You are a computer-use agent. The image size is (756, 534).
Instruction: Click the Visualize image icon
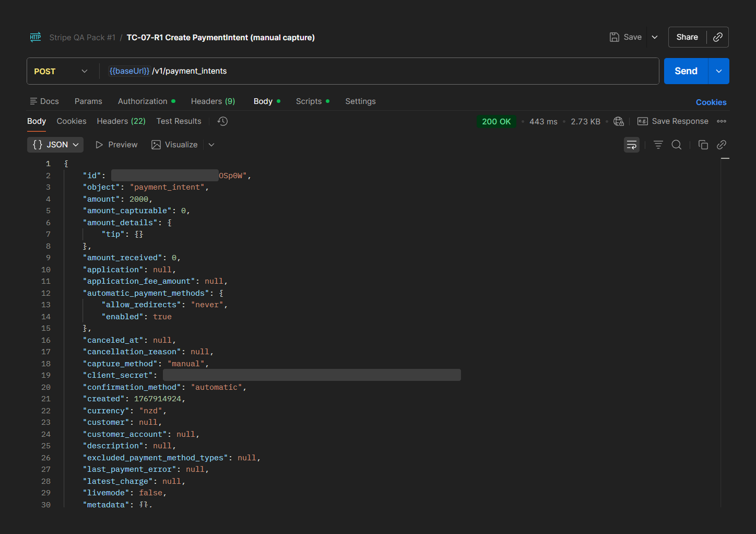(156, 145)
